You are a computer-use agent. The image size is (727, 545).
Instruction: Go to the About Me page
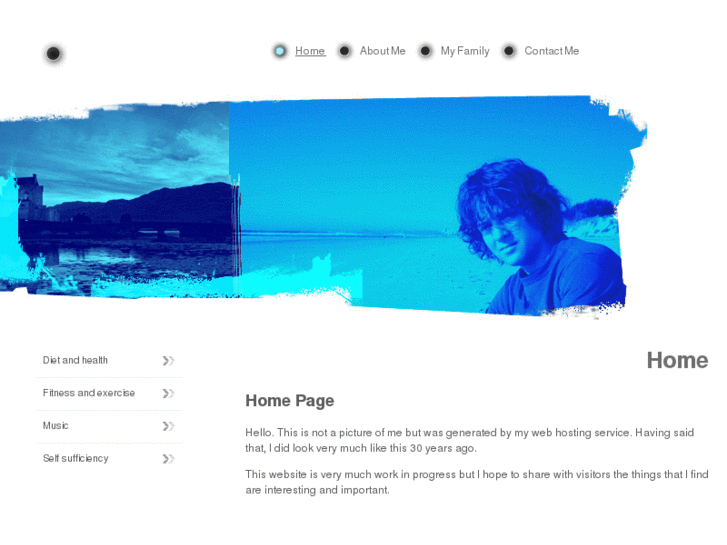(x=383, y=51)
